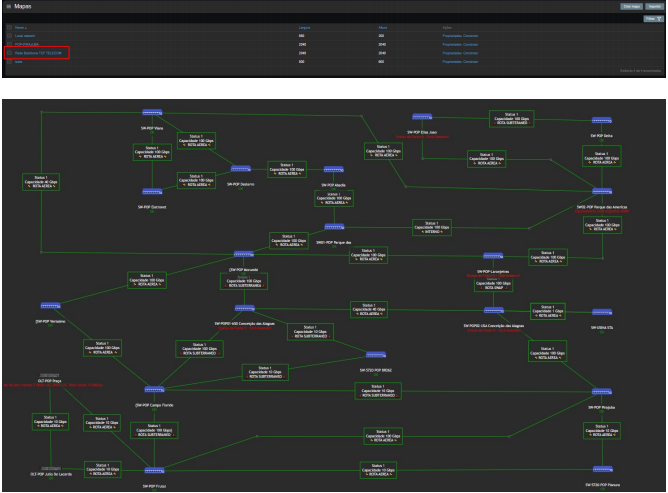Select the SW-POP Abadia switch icon
Screen dimensions: 668x493
click(x=334, y=170)
